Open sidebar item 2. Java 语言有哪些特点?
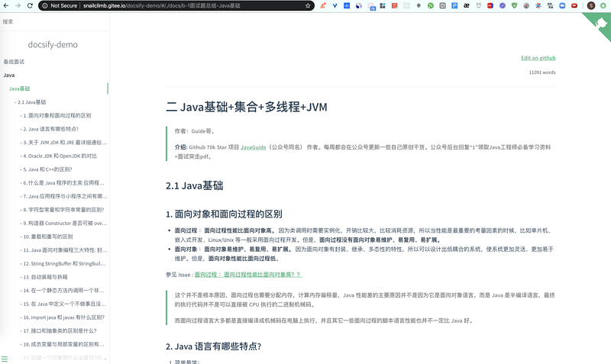Viewport: 611px width, 364px height. [x=50, y=129]
